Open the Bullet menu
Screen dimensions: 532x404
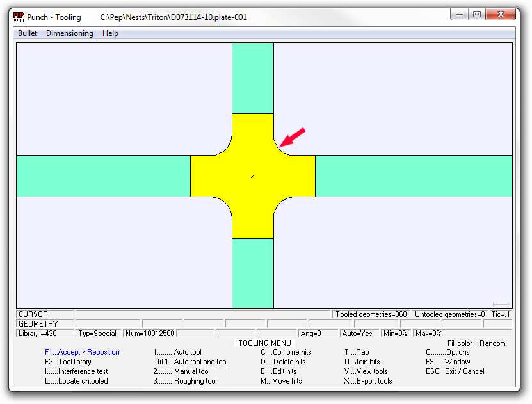click(28, 33)
